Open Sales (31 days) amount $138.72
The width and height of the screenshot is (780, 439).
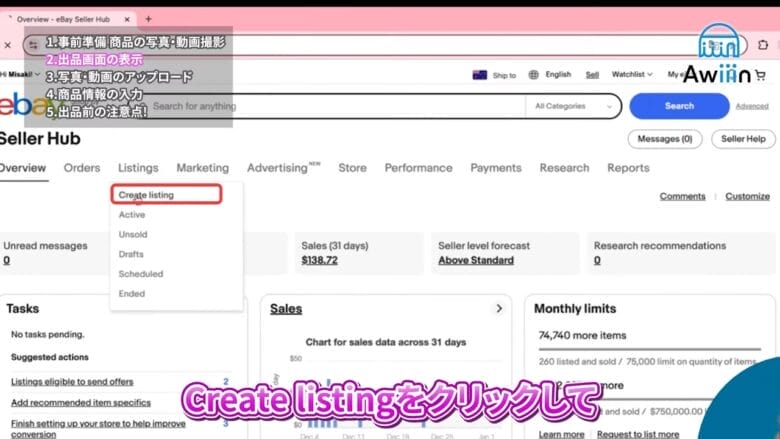[x=319, y=260]
